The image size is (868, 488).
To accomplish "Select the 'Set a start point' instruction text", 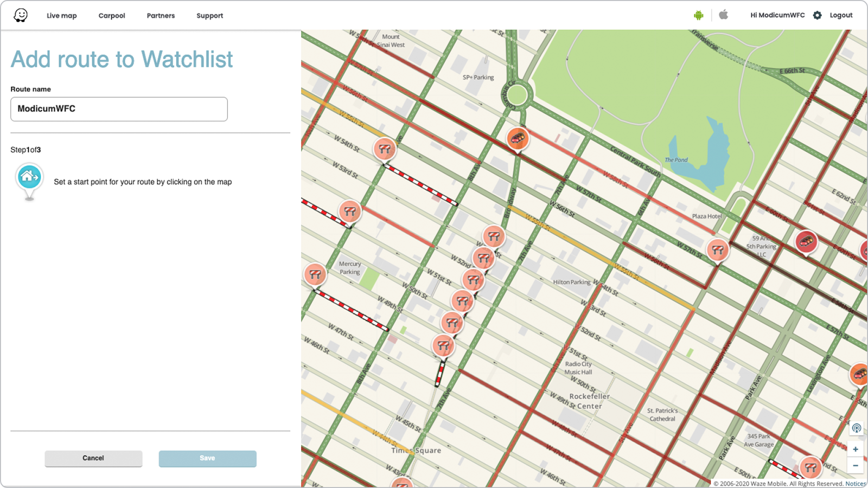I will 143,182.
